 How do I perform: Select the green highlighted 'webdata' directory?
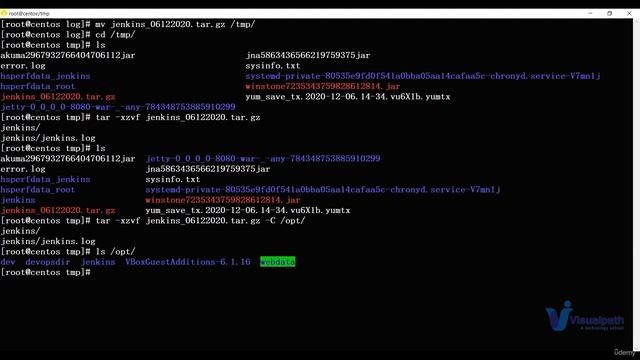[278, 262]
